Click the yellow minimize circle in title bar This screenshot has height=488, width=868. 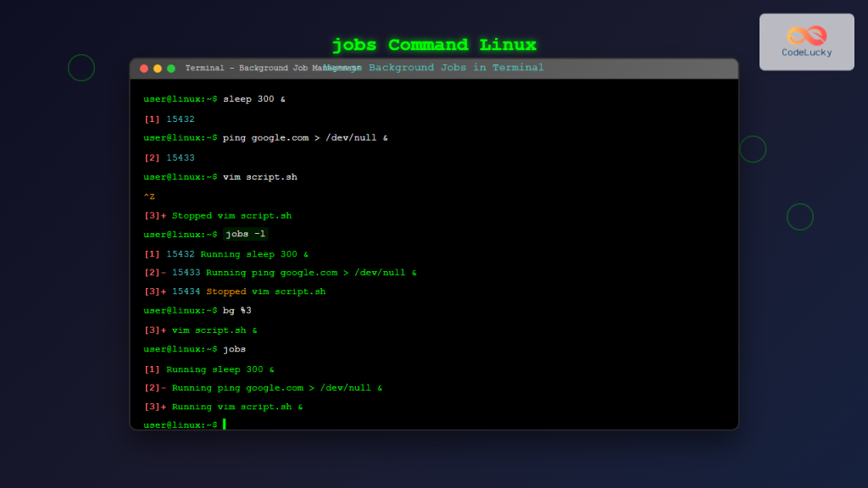[157, 68]
